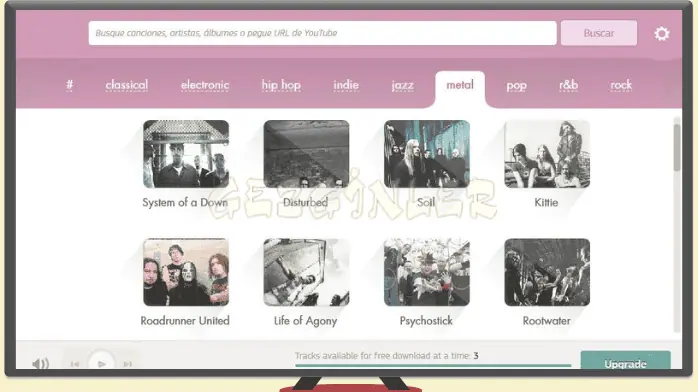Start playback with the play button

point(101,363)
